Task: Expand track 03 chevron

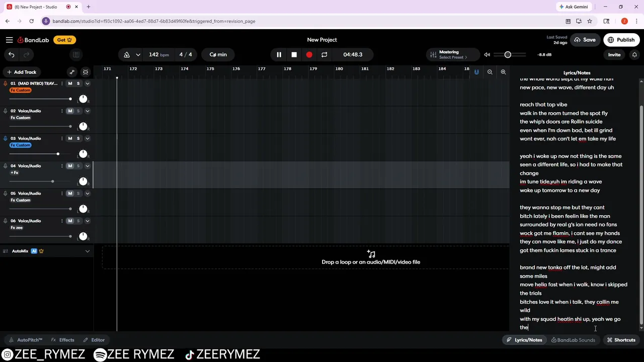Action: [87, 138]
